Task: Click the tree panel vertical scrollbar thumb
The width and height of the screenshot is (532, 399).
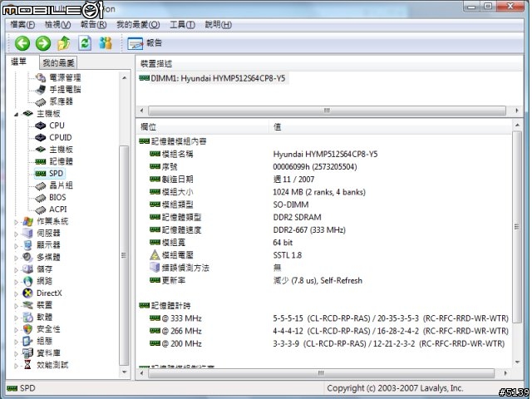Action: [x=124, y=255]
